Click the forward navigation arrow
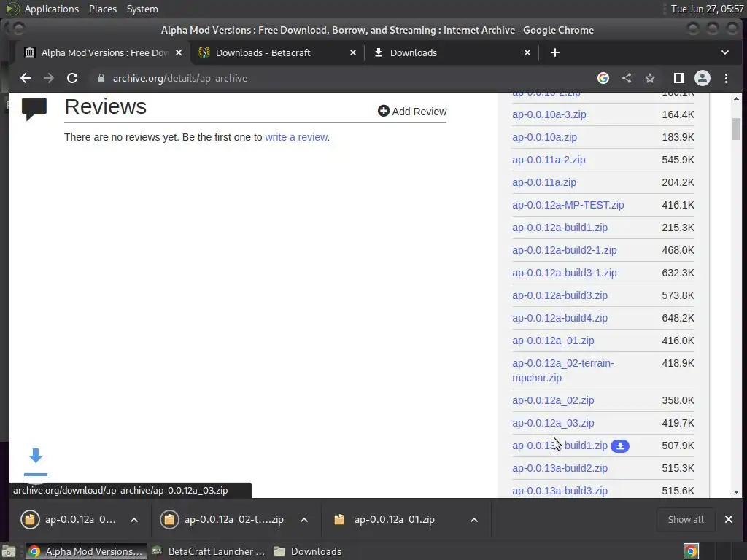 point(49,78)
